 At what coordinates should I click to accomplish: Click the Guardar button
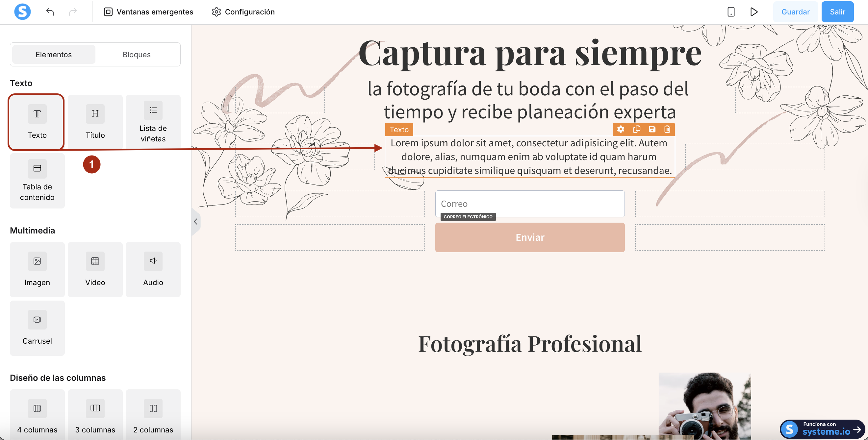coord(795,12)
